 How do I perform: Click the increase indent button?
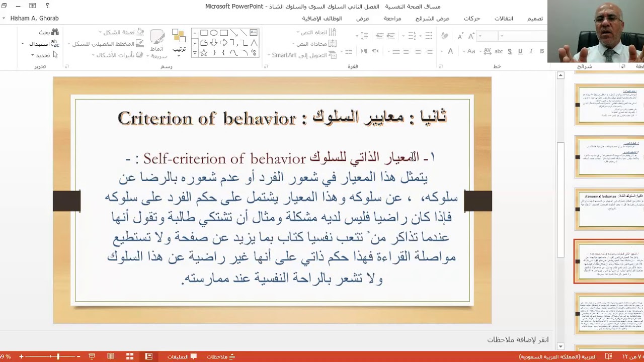pos(380,36)
